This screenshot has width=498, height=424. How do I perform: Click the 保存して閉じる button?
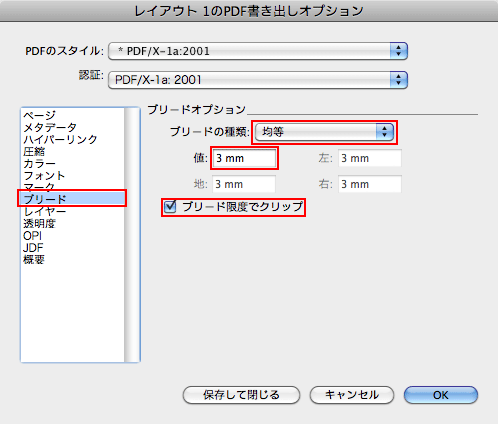[x=241, y=395]
